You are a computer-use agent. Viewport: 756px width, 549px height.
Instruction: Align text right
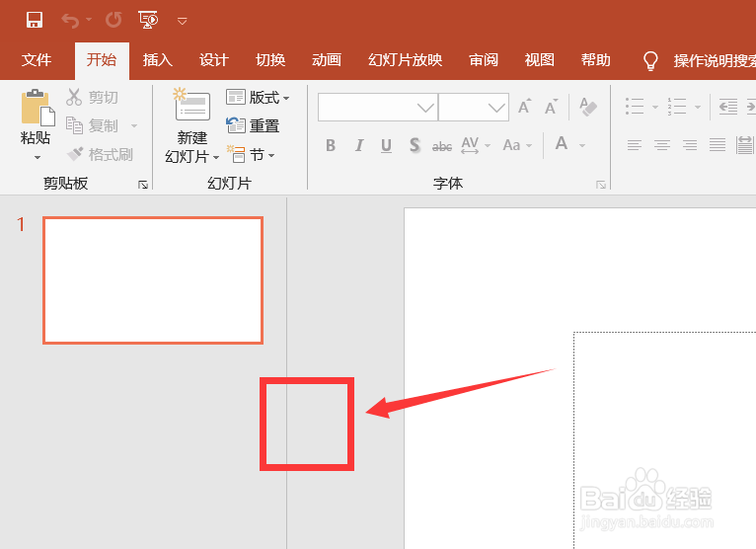pos(690,145)
